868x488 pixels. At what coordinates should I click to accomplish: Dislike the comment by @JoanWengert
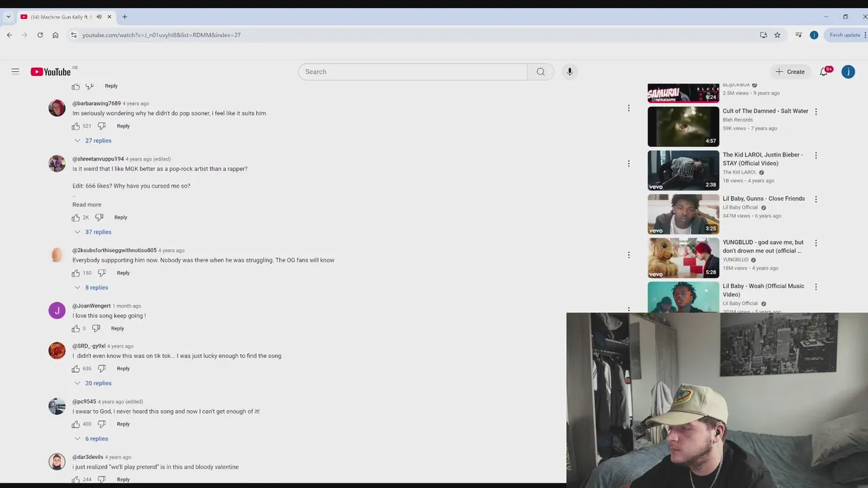[96, 329]
